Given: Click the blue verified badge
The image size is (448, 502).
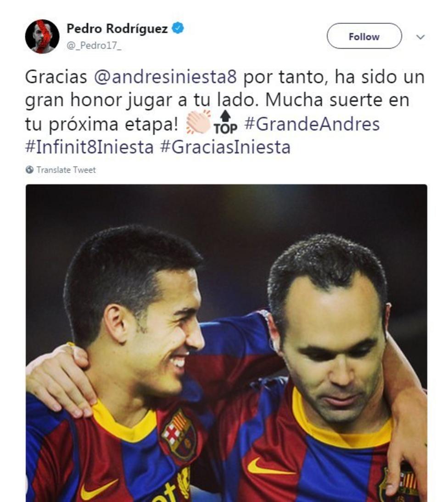Looking at the screenshot, I should [178, 28].
